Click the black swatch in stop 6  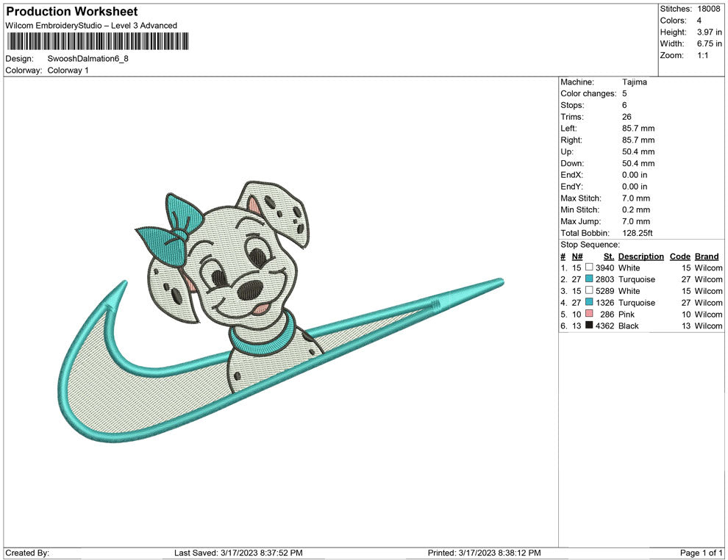(x=589, y=326)
